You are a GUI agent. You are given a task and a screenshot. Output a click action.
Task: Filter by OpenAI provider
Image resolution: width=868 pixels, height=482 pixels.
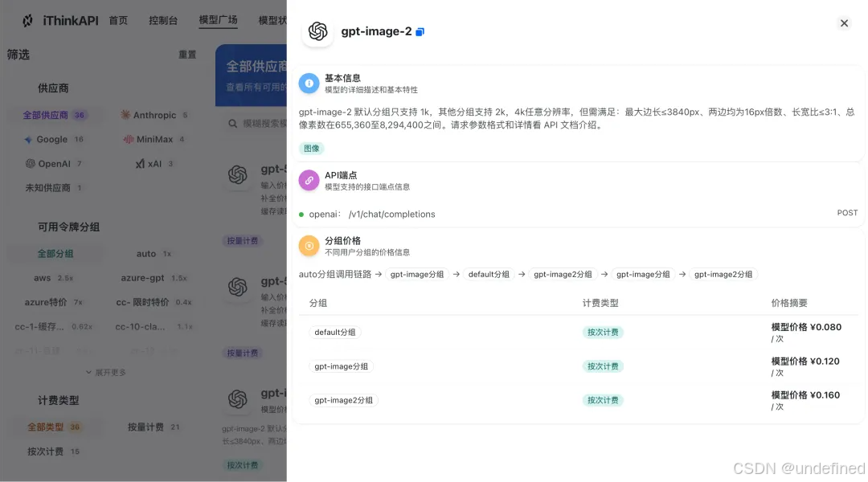54,164
